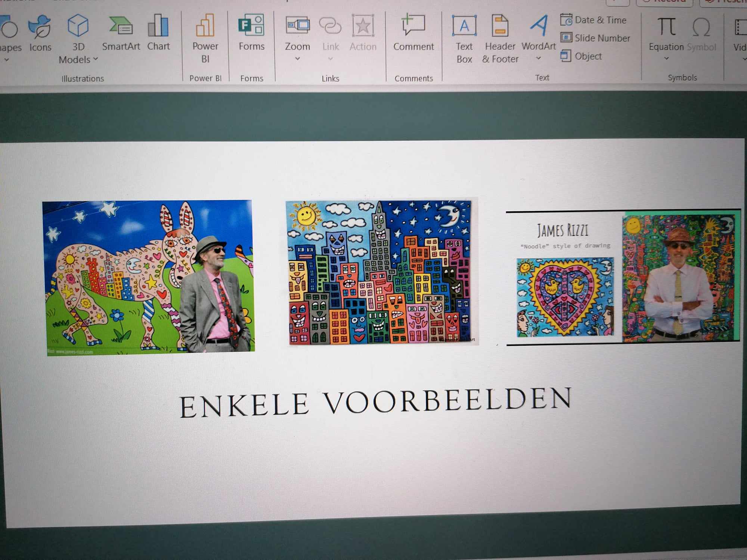
Task: Insert a 3D Models object
Action: 78,38
